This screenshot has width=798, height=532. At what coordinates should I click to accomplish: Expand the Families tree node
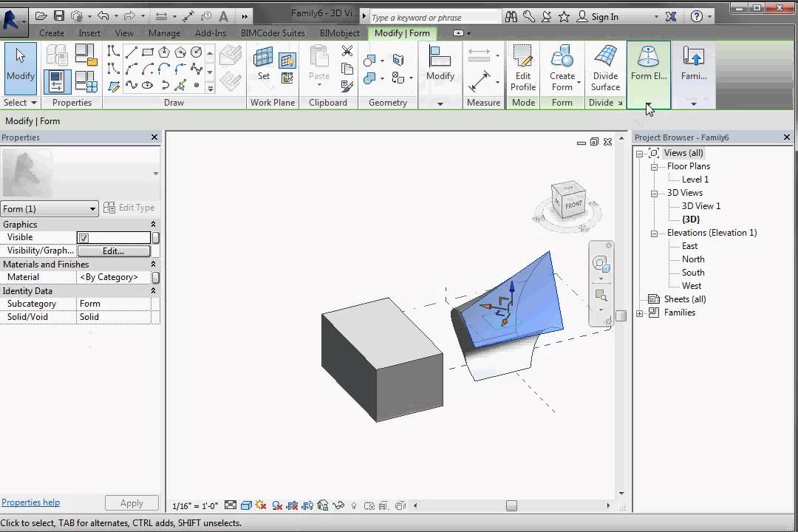click(640, 313)
